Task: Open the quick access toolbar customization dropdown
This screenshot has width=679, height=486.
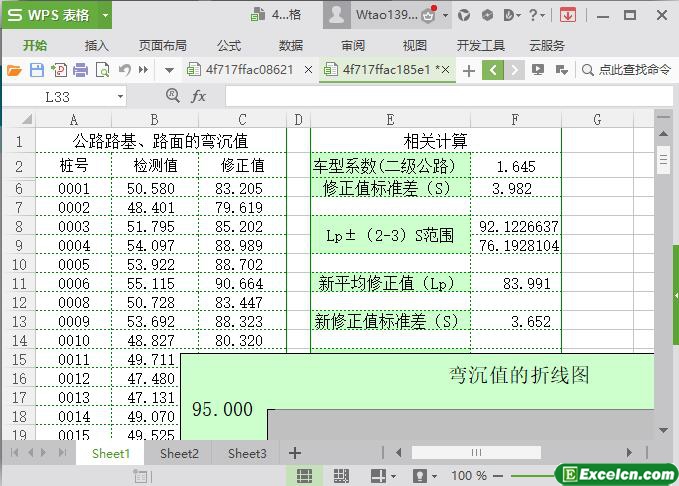Action: pyautogui.click(x=169, y=70)
